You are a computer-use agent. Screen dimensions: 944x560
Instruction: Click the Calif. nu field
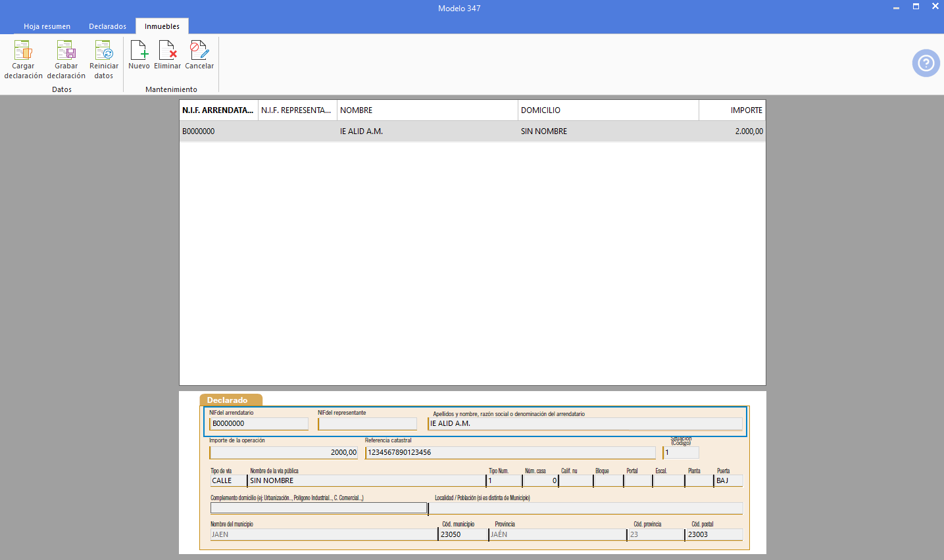click(576, 481)
